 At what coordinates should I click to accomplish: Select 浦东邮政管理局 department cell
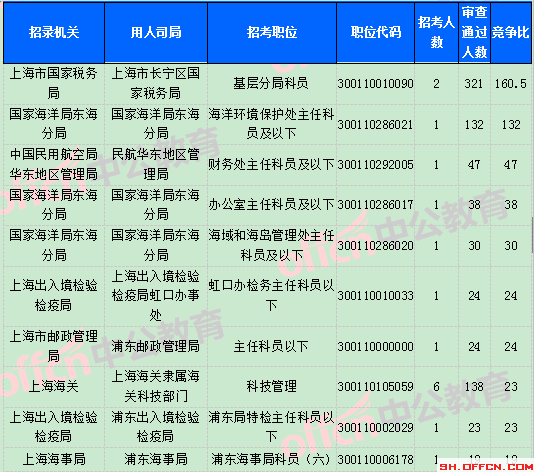pos(156,347)
